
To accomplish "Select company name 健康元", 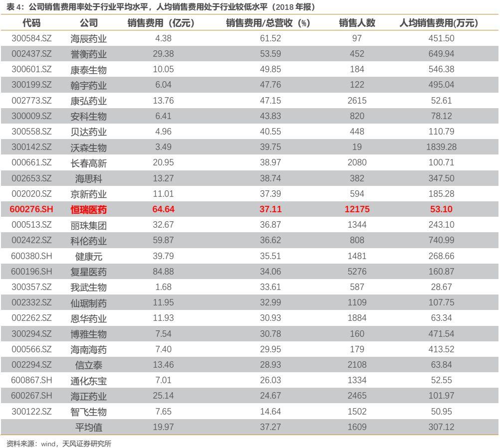I will coord(89,256).
